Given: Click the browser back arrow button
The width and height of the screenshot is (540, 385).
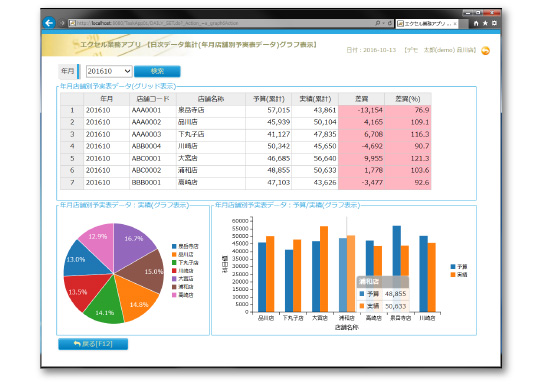Looking at the screenshot, I should tap(49, 23).
